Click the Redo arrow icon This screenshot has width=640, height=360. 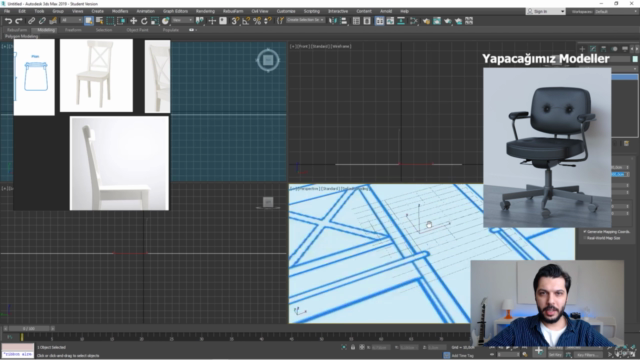[x=19, y=21]
